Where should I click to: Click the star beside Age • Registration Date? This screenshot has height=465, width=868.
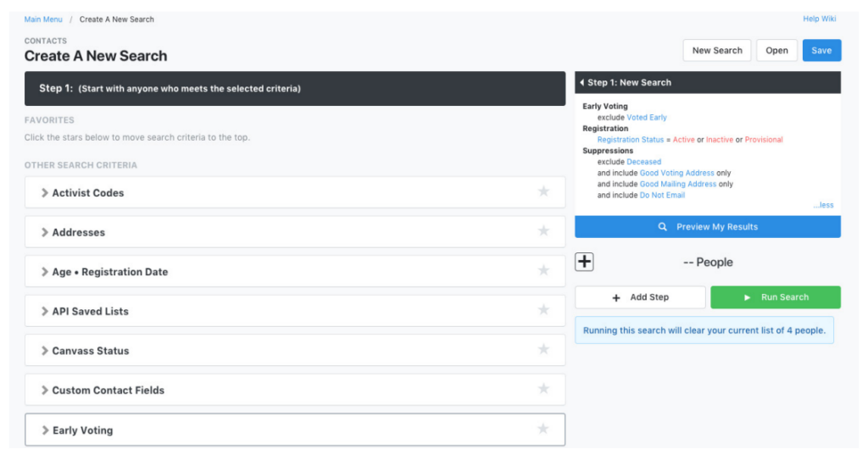[543, 270]
